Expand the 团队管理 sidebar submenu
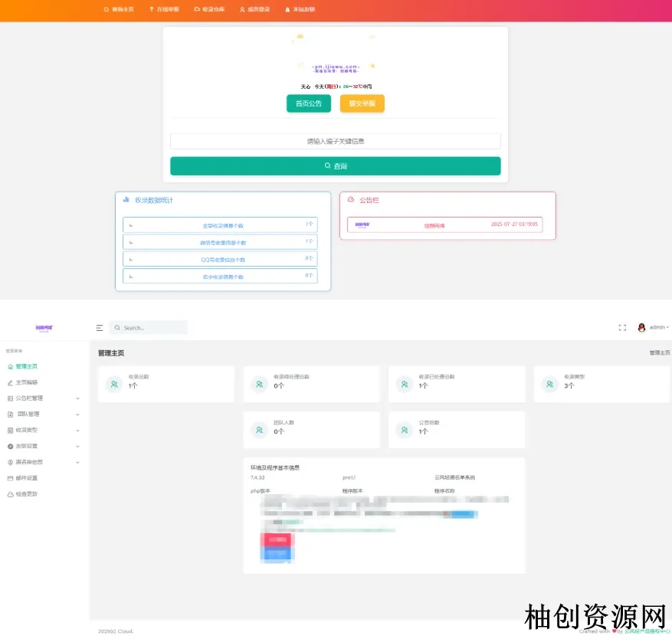This screenshot has width=672, height=639. tap(42, 415)
